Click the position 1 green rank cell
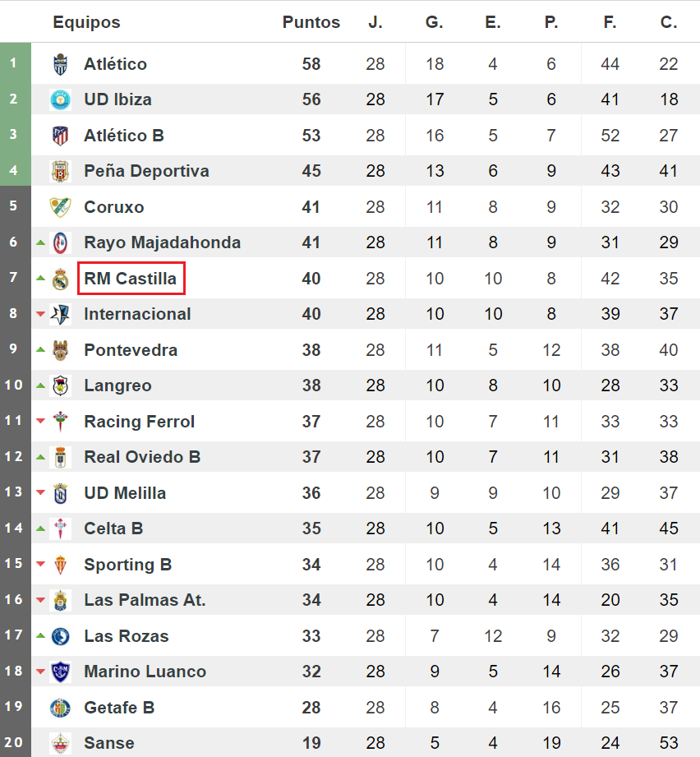 tap(16, 62)
